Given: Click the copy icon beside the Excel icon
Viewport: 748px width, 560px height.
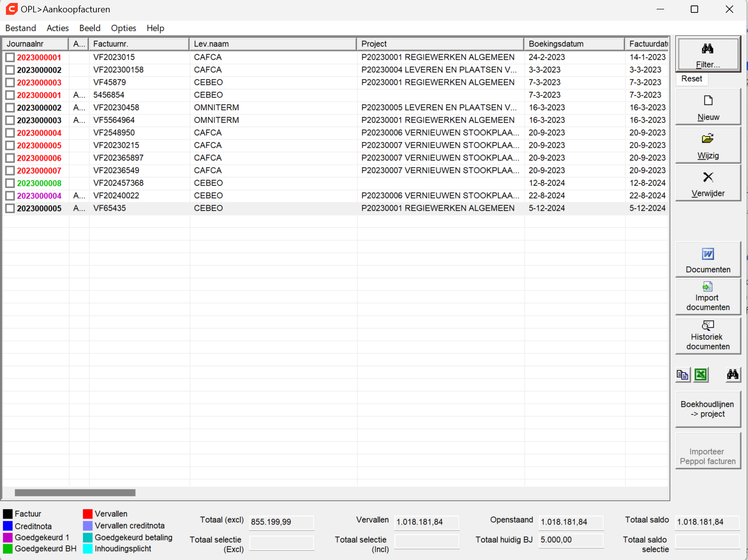Looking at the screenshot, I should tap(683, 375).
